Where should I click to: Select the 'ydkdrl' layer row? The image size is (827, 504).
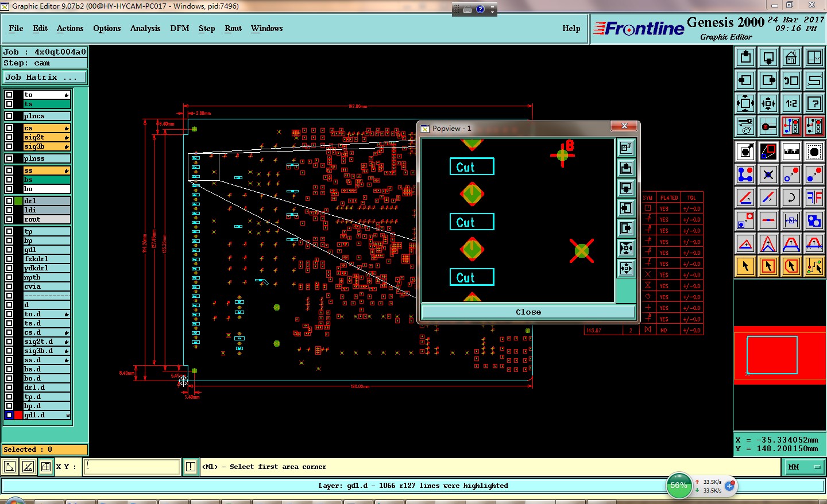click(x=47, y=268)
